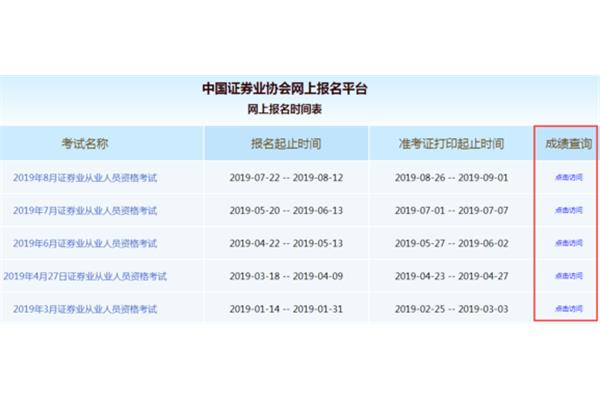Image resolution: width=600 pixels, height=400 pixels.
Task: Click the 准考证打印起止时间 column header
Action: click(451, 144)
